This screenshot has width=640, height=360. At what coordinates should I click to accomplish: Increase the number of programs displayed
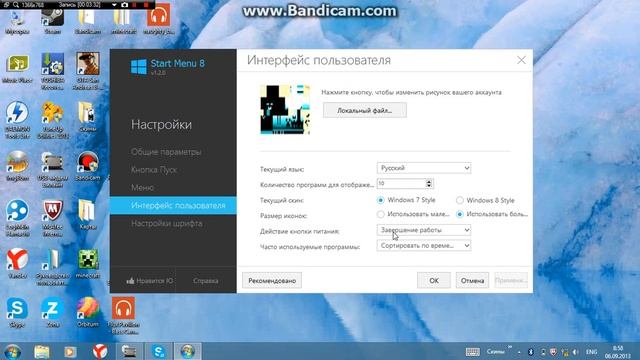tap(429, 181)
